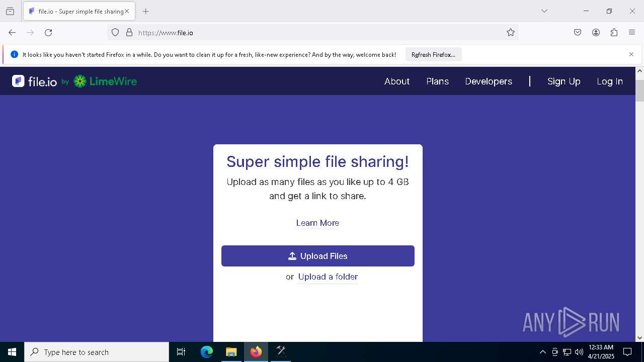Open the About page
Viewport: 644px width, 362px height.
[397, 81]
